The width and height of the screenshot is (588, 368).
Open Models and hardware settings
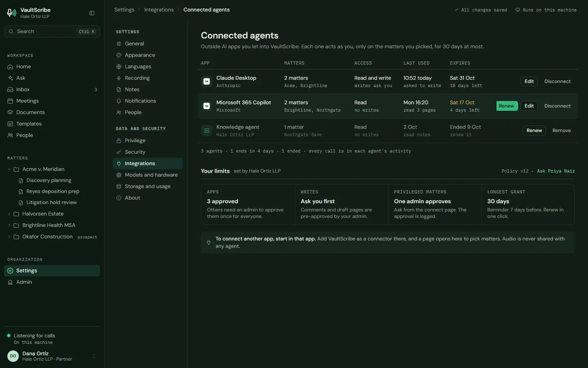[147, 175]
